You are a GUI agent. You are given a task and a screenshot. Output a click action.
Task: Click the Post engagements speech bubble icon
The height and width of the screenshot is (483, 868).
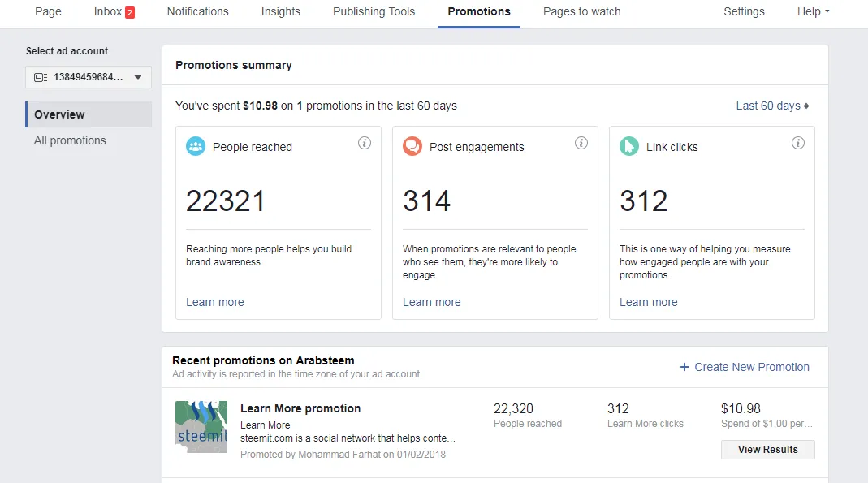[412, 147]
